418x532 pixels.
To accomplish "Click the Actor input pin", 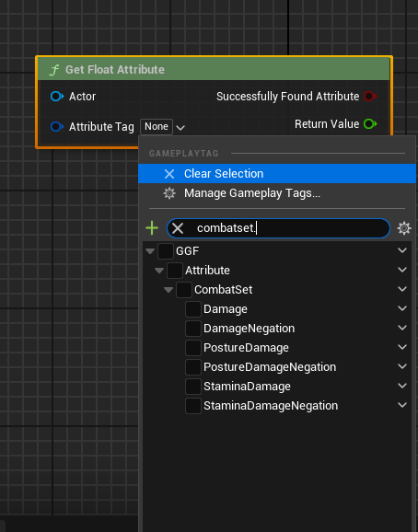I will pos(57,97).
